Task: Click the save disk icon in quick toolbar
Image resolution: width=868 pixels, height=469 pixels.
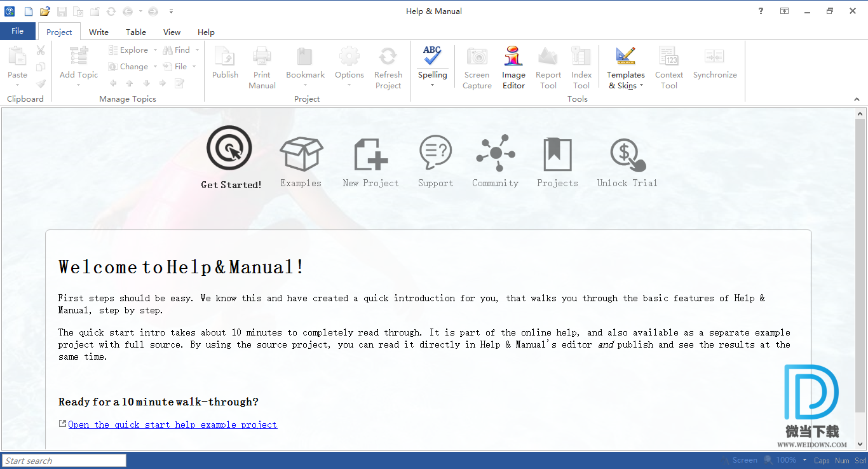Action: tap(62, 11)
